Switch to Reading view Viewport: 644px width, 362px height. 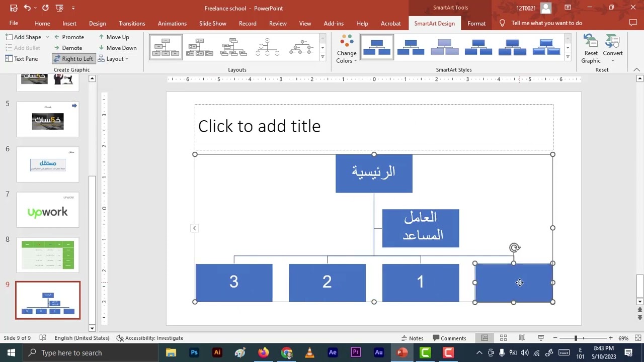point(522,338)
